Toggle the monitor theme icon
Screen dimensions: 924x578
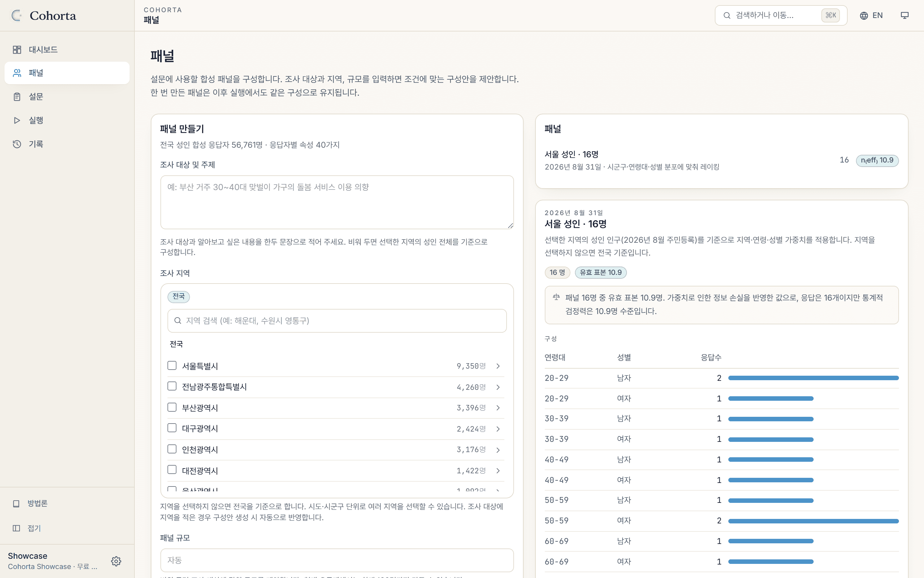tap(904, 16)
